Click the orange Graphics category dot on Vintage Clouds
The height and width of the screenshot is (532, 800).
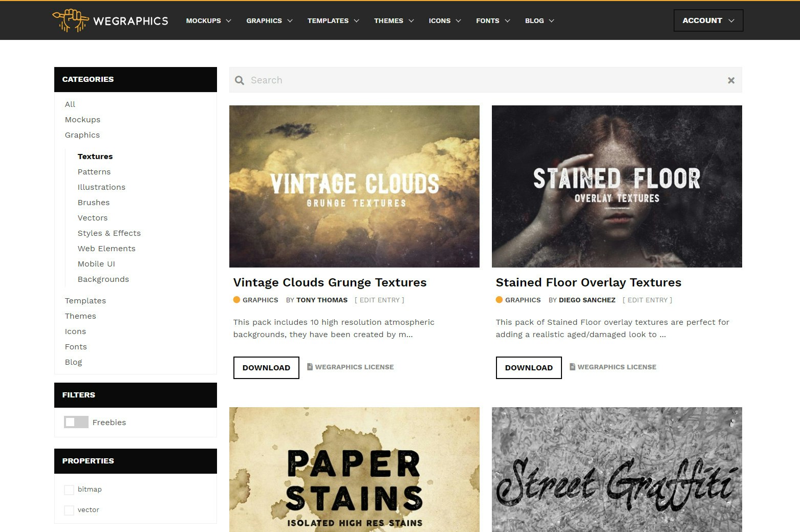pos(236,300)
